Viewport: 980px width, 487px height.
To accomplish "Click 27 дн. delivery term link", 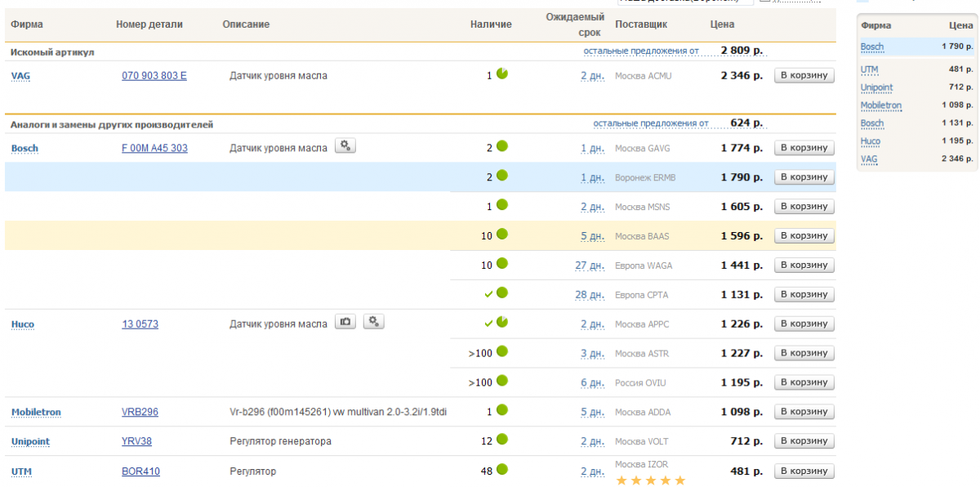I will tap(589, 266).
